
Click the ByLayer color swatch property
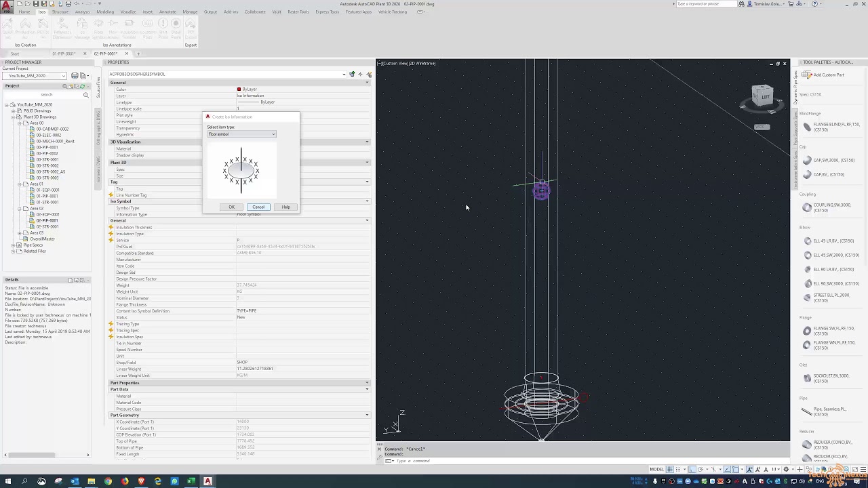click(239, 89)
